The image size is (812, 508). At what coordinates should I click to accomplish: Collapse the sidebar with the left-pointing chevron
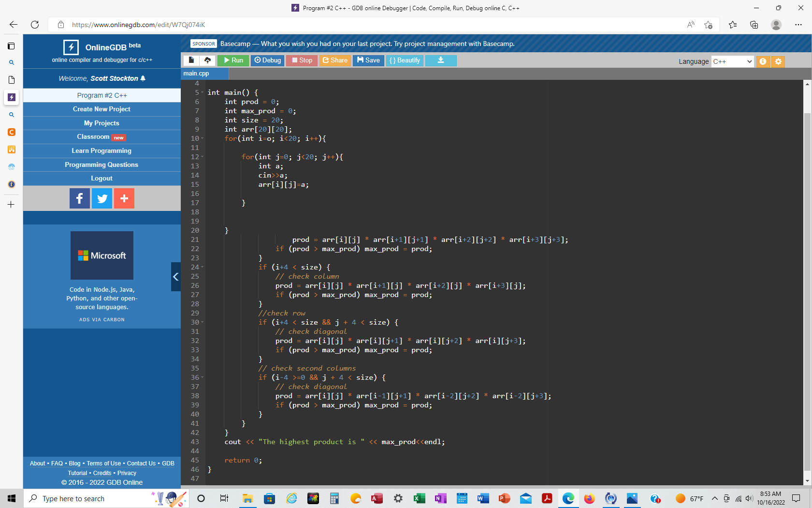pos(175,277)
